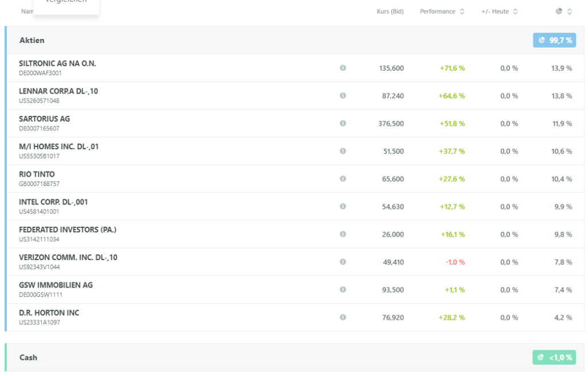Viewport: 588px width, 376px height.
Task: Click ISIN US23331A1097
Action: pos(40,323)
